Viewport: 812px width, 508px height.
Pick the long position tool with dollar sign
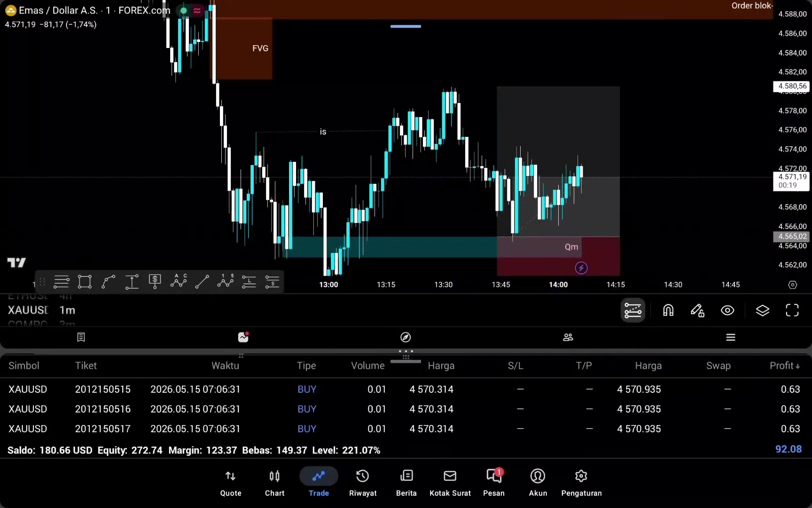pyautogui.click(x=155, y=282)
